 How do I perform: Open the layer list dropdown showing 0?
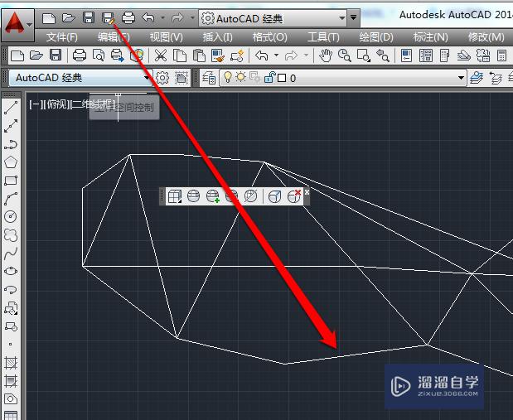click(x=343, y=78)
